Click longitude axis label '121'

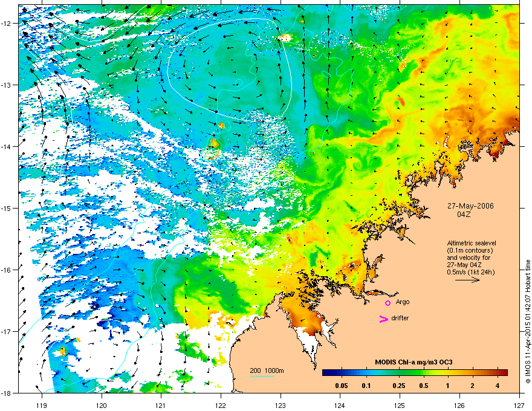point(161,405)
